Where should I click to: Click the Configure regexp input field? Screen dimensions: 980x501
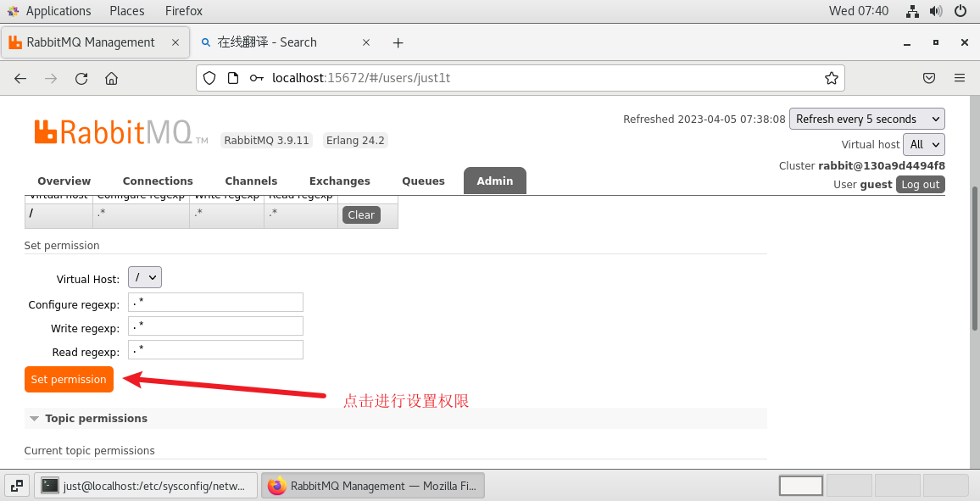click(x=215, y=303)
